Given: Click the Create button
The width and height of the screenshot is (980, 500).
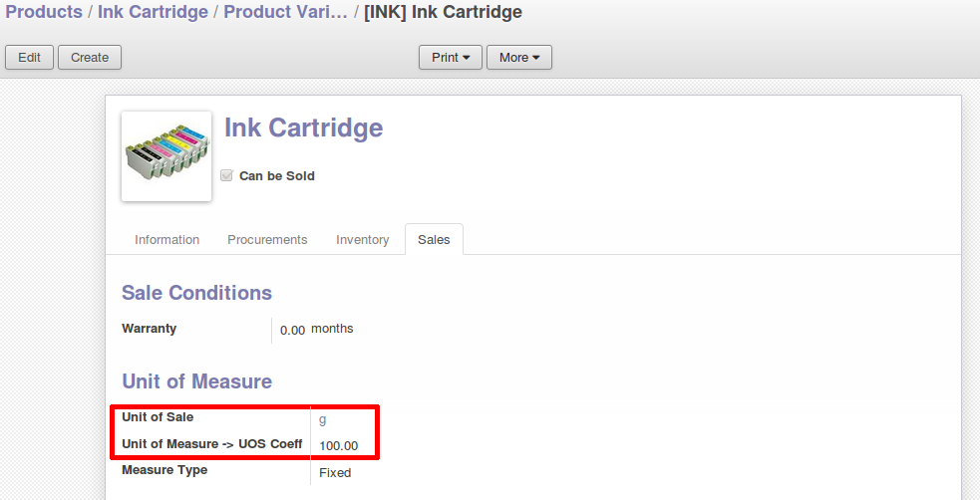Looking at the screenshot, I should click(x=90, y=58).
